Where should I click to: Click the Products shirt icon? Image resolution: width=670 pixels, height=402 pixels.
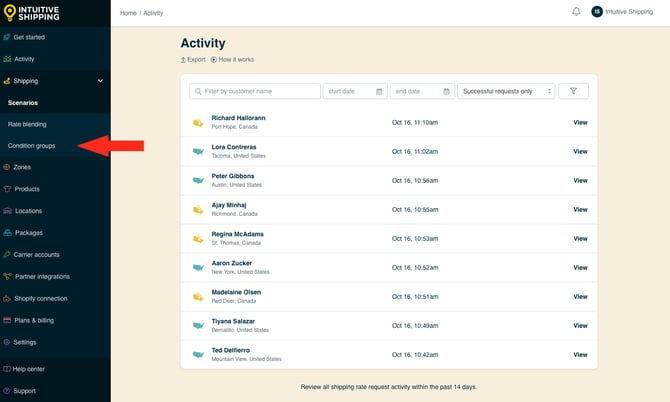point(7,189)
